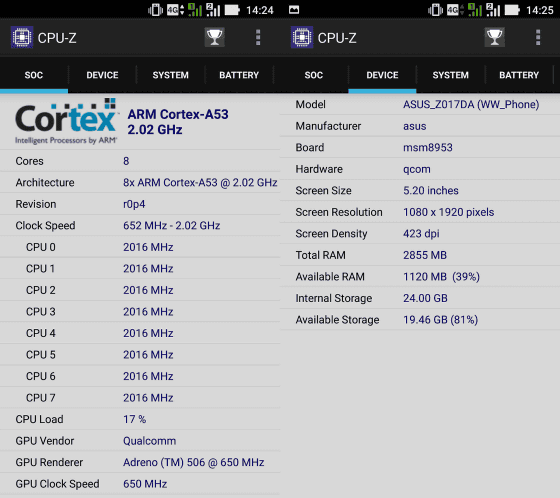Click the Available RAM value 1120 MB (39%)
The image size is (560, 498).
[441, 277]
